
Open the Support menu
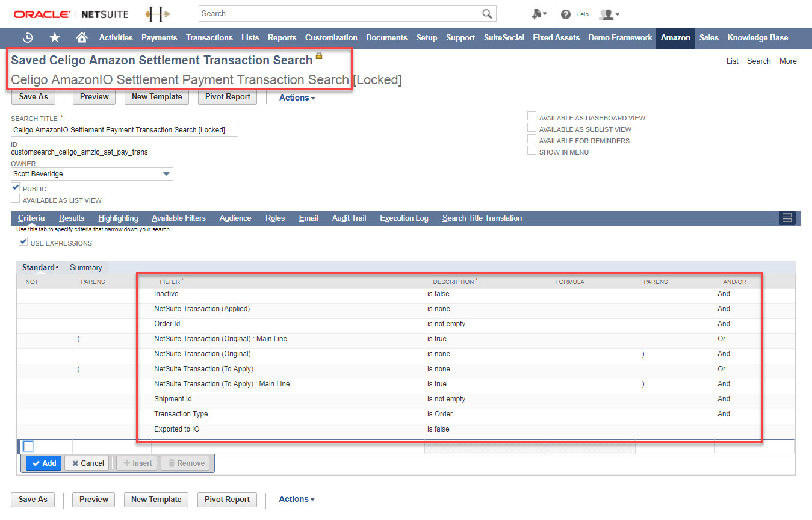460,37
